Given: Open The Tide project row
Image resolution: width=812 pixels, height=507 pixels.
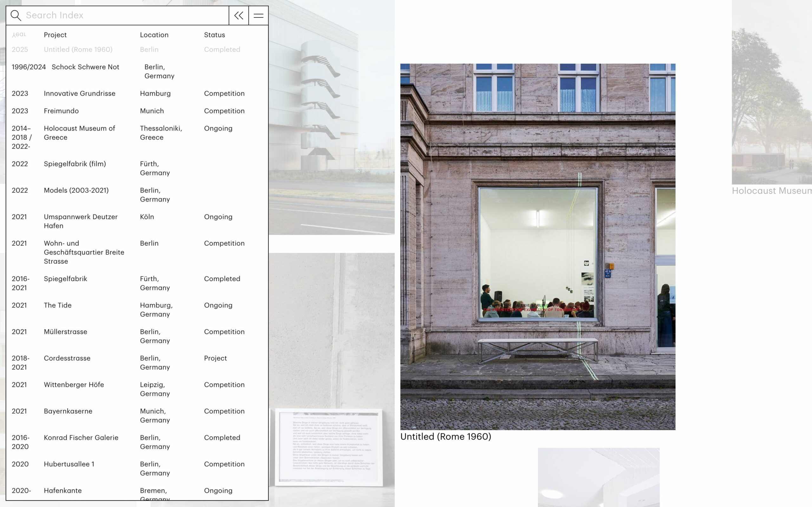Looking at the screenshot, I should tap(57, 305).
